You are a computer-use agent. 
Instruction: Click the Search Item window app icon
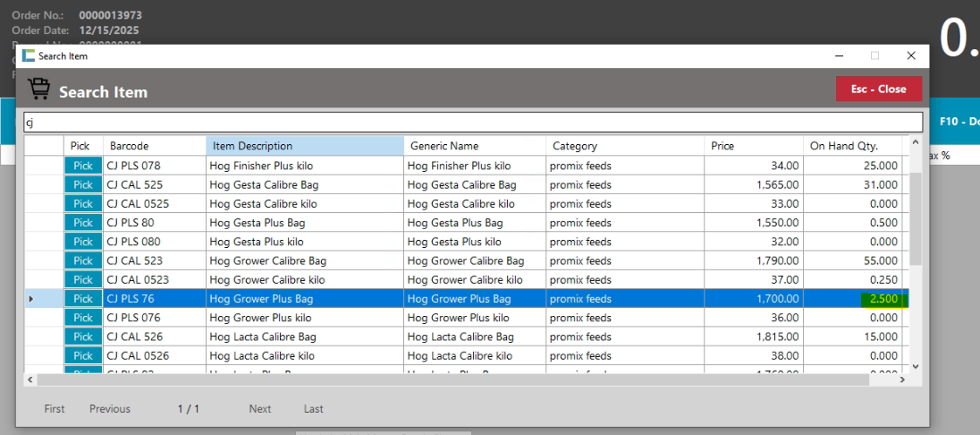coord(29,55)
